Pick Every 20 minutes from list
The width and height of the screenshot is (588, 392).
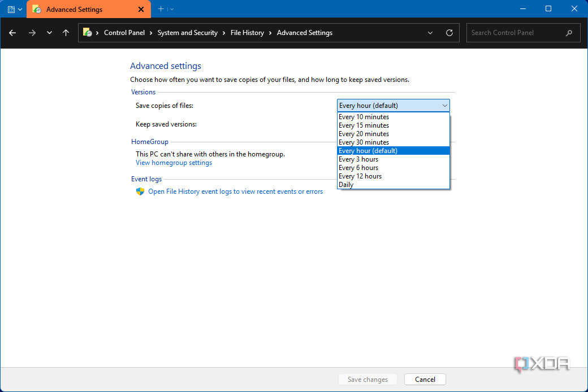pyautogui.click(x=394, y=134)
